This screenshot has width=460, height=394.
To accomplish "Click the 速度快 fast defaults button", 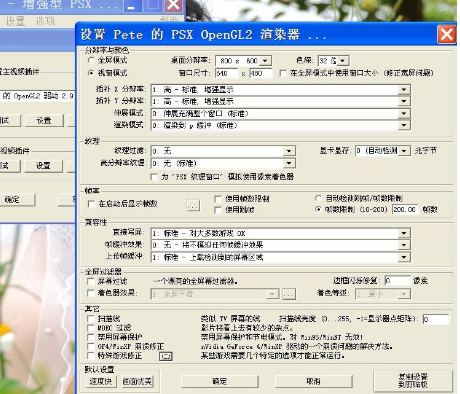I will (101, 381).
